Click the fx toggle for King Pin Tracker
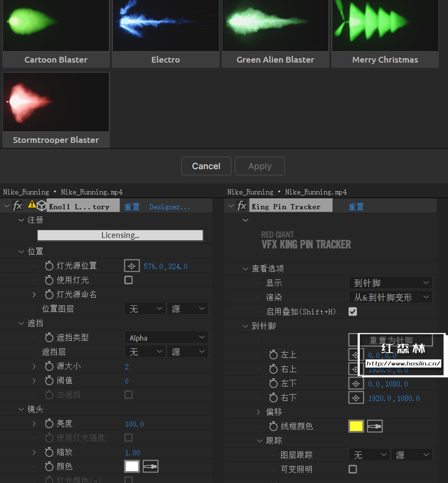The image size is (448, 483). 242,205
